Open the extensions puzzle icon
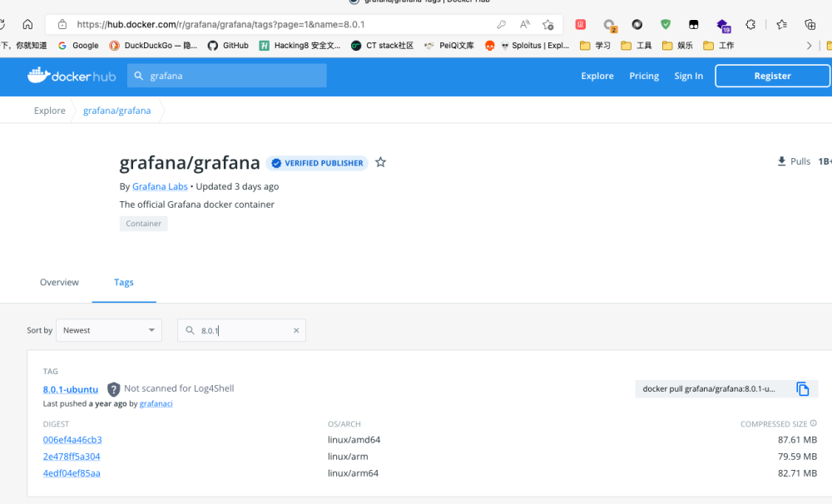The width and height of the screenshot is (832, 504). [x=750, y=24]
